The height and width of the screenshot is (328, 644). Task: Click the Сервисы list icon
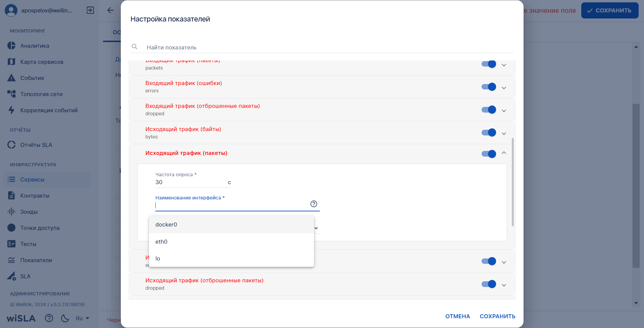[x=11, y=179]
